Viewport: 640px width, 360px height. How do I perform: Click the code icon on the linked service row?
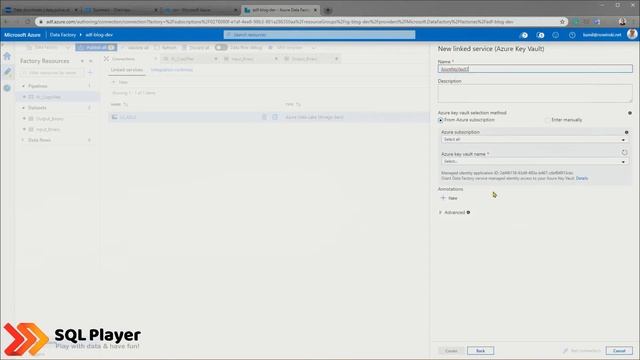click(275, 117)
